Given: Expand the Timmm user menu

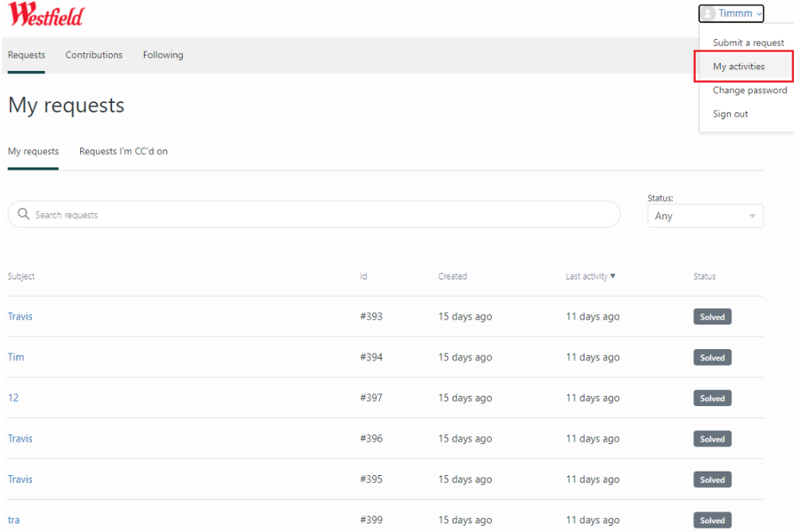Looking at the screenshot, I should (734, 14).
